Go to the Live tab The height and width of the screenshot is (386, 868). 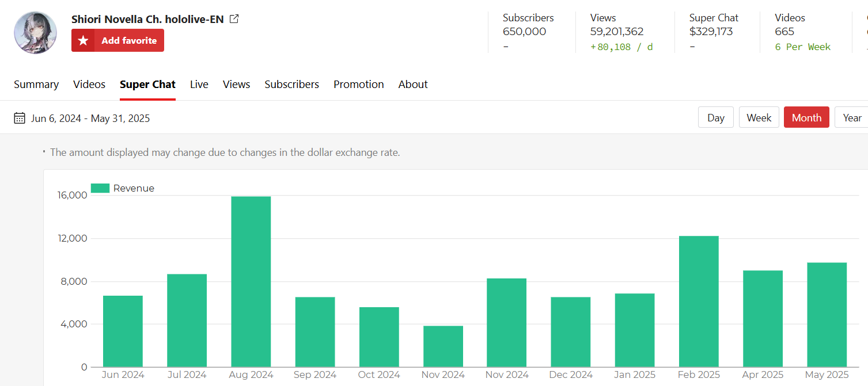tap(199, 85)
